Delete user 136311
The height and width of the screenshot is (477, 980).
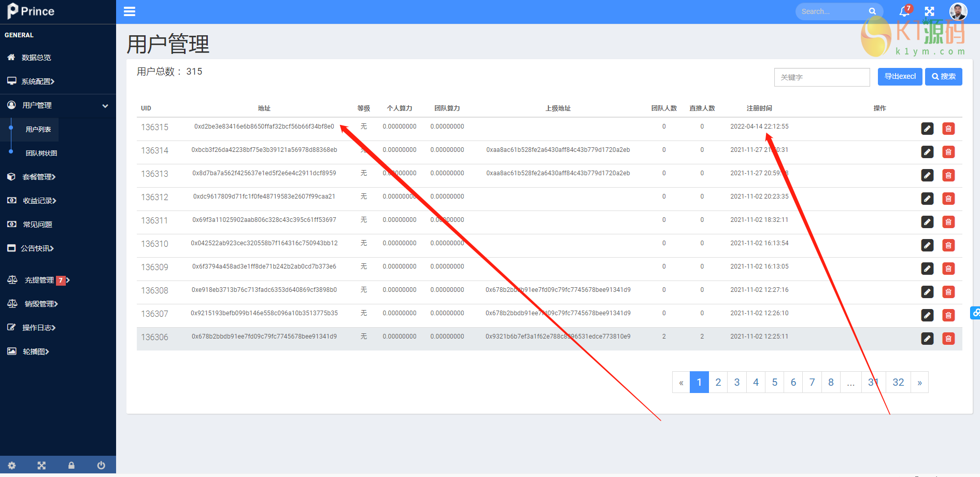click(x=948, y=222)
